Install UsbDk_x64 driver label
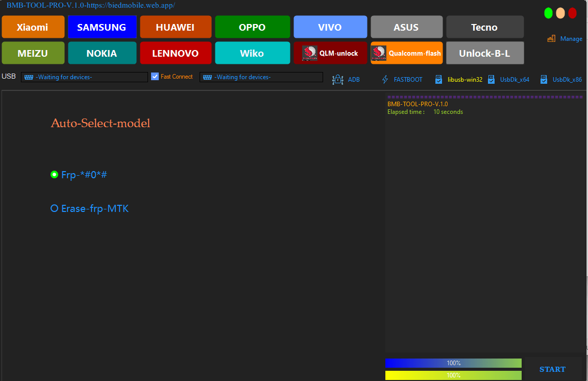The height and width of the screenshot is (381, 588). [x=514, y=80]
